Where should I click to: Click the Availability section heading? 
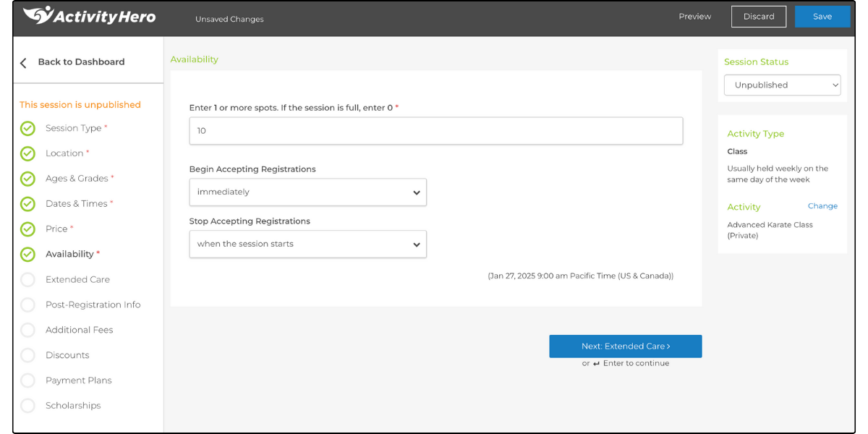pyautogui.click(x=195, y=59)
